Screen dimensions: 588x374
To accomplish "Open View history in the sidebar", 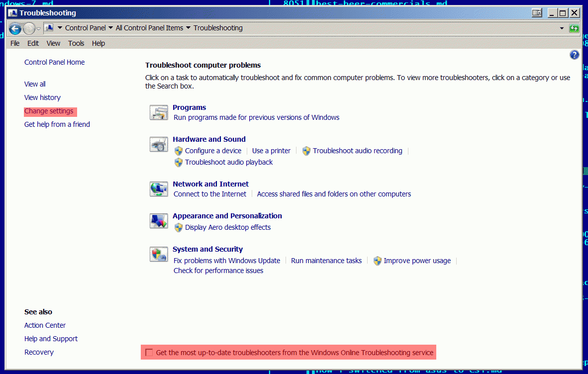I will (42, 97).
